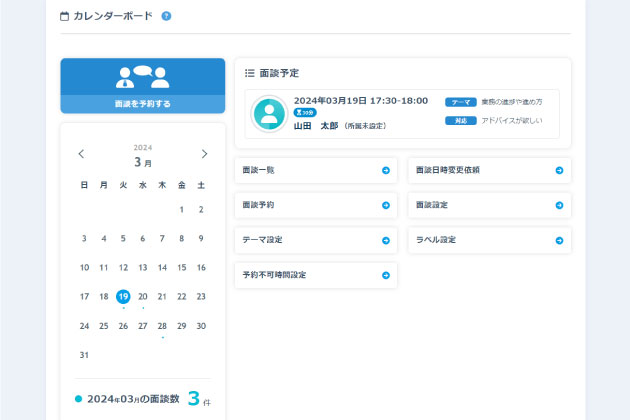Select March 17 in the calendar
This screenshot has width=630, height=420.
(x=84, y=297)
